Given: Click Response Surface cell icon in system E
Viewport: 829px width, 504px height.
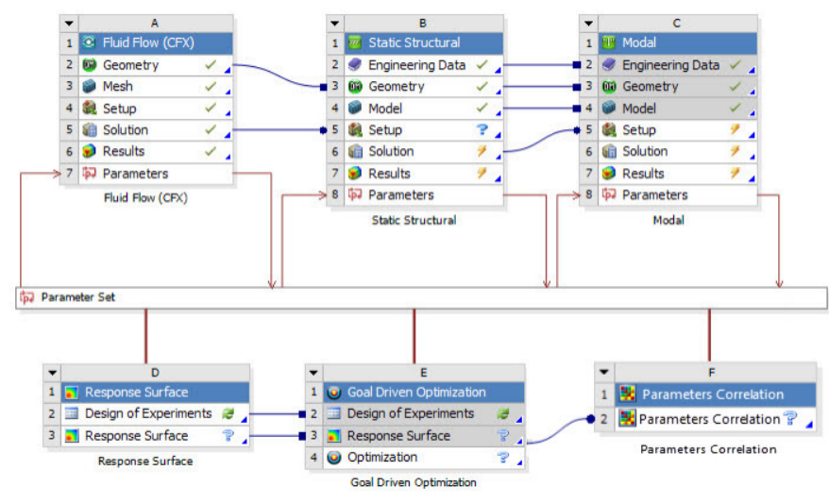Looking at the screenshot, I should click(333, 436).
